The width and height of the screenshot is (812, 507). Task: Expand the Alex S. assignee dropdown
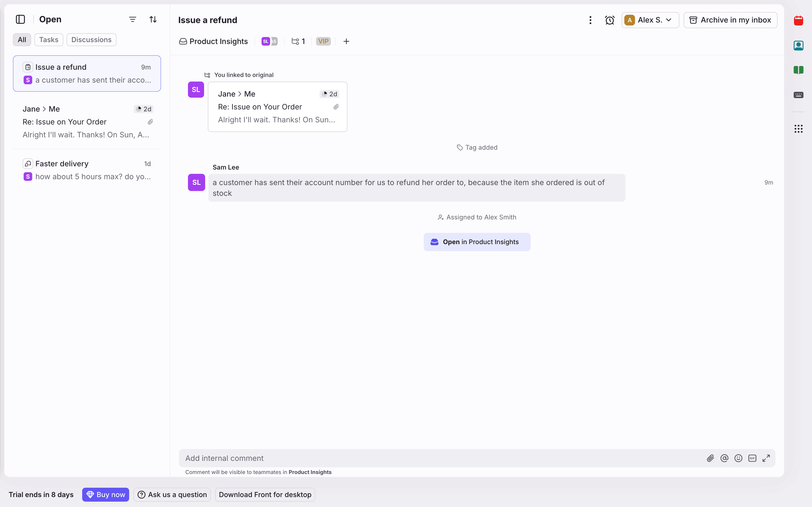(650, 20)
